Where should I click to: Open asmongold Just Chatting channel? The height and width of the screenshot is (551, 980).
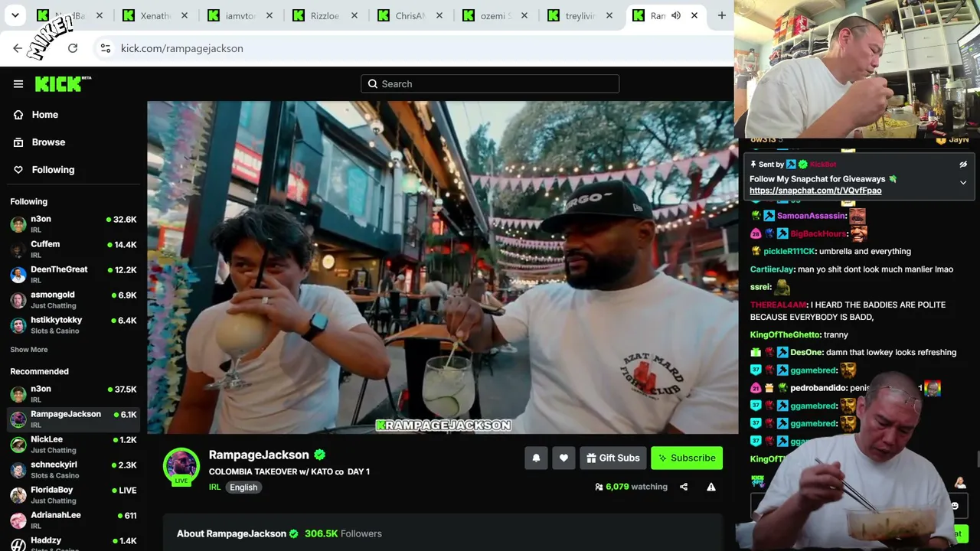click(73, 300)
